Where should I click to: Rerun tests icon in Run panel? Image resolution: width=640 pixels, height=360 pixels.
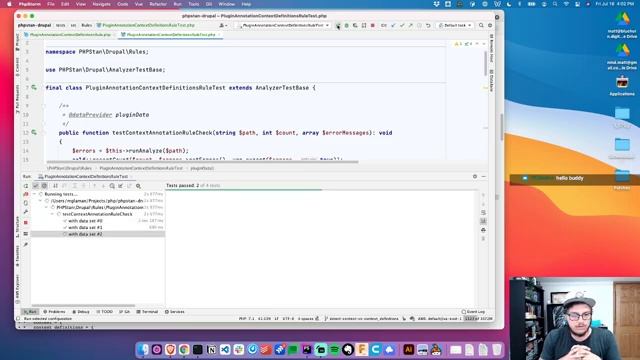click(x=26, y=186)
